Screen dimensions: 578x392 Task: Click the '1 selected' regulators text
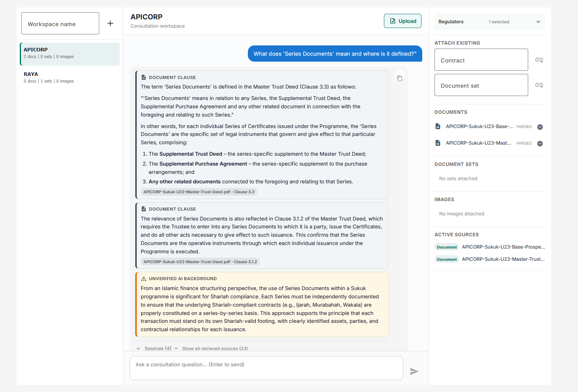click(499, 22)
